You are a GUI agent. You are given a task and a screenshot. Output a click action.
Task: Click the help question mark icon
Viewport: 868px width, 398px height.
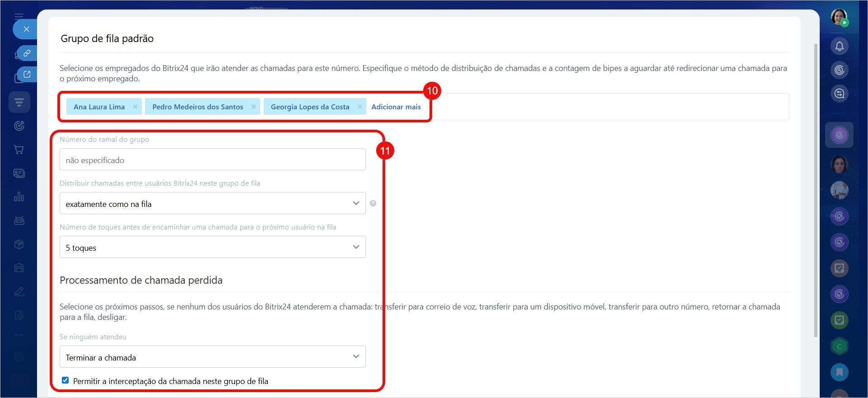pos(373,203)
